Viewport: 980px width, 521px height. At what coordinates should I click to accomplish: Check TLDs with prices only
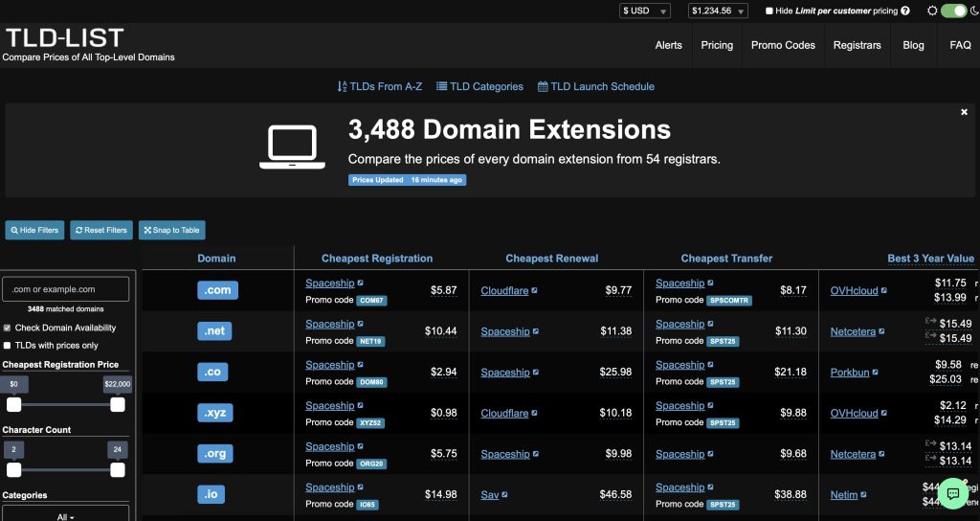pos(8,346)
